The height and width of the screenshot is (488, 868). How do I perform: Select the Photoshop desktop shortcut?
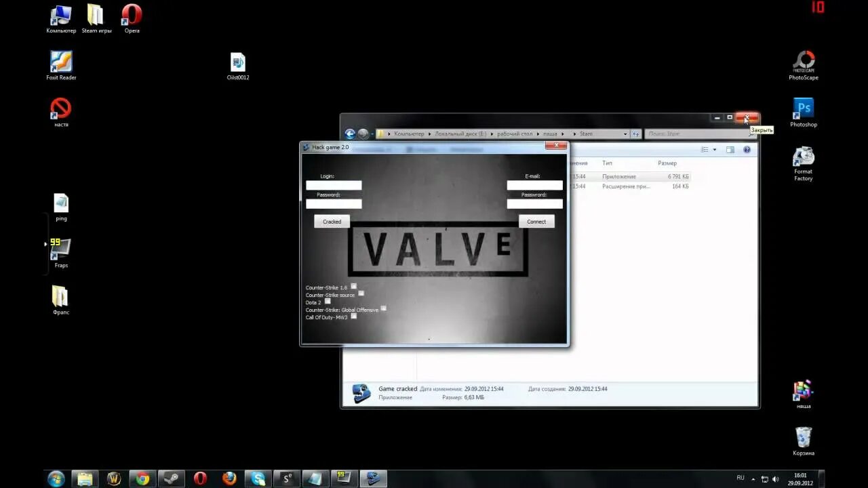coord(804,113)
